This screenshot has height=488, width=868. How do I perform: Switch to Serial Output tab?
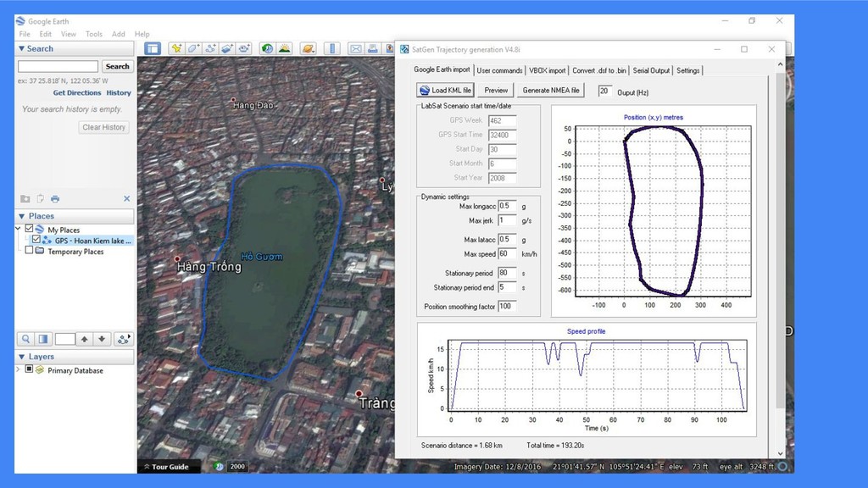pyautogui.click(x=651, y=70)
